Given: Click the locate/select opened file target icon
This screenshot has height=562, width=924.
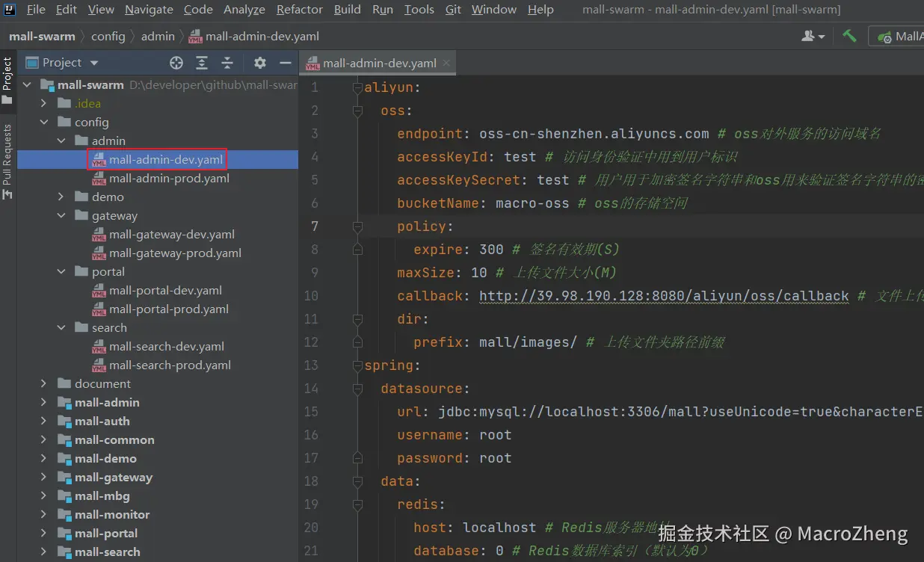Looking at the screenshot, I should [x=176, y=63].
